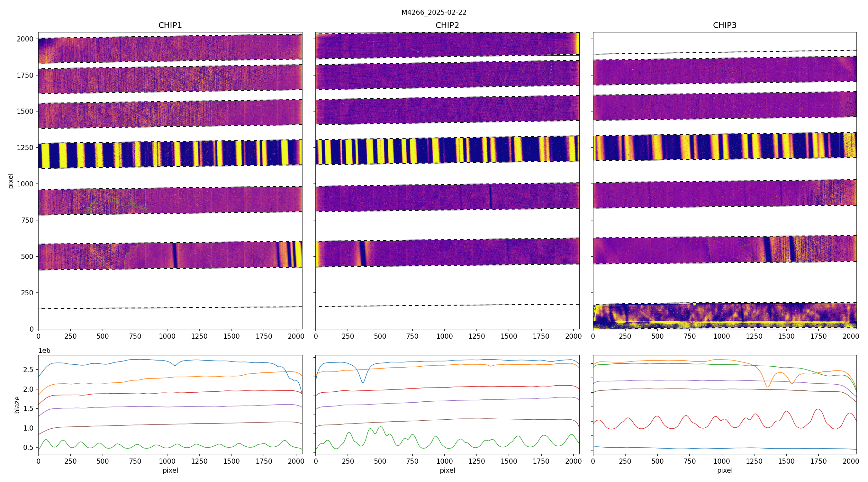The width and height of the screenshot is (868, 482).
Task: Click the CHIP1 panel title
Action: pyautogui.click(x=170, y=25)
